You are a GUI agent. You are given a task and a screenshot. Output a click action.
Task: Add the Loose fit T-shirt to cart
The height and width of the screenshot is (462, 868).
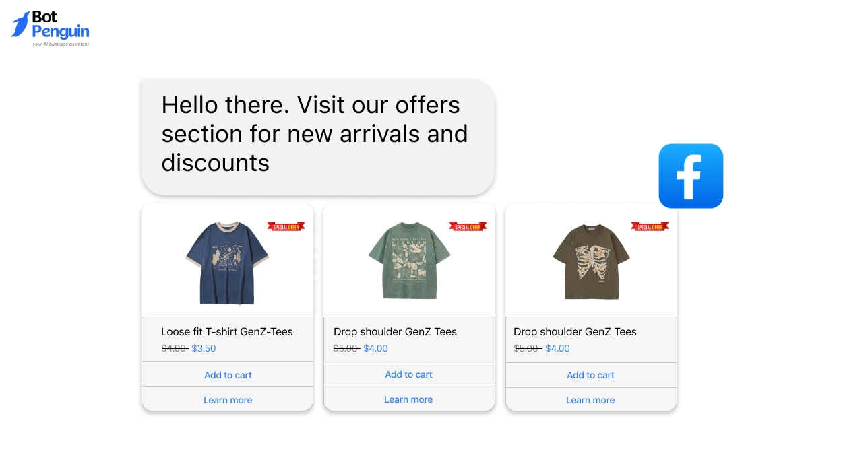tap(228, 374)
